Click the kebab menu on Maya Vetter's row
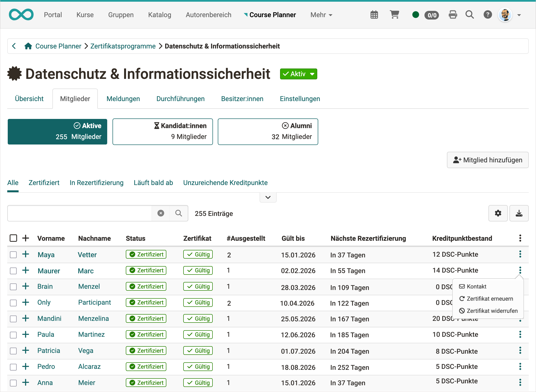 [520, 254]
